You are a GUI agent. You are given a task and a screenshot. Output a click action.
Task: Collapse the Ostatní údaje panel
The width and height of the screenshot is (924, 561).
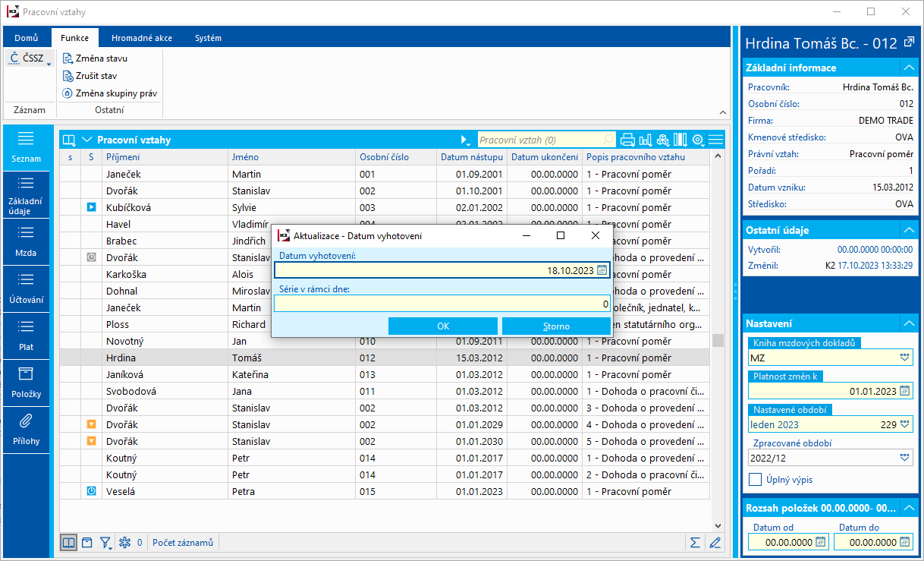pyautogui.click(x=908, y=230)
